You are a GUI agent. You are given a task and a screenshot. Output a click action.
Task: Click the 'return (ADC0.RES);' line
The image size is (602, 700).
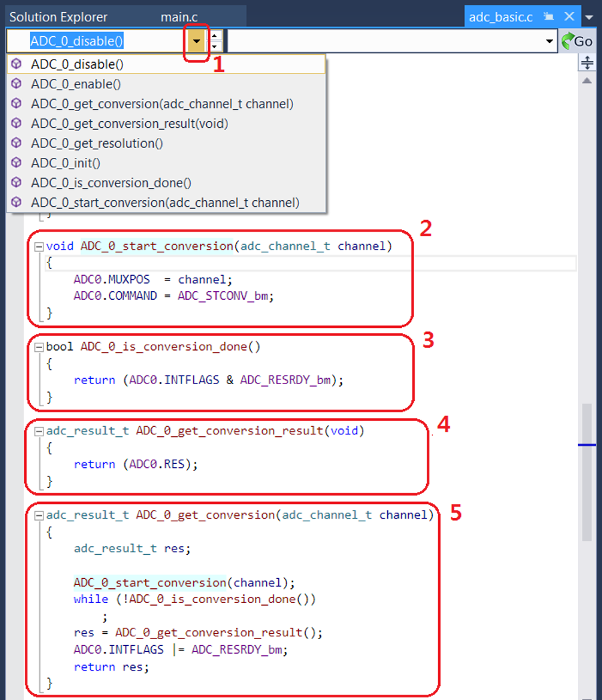tap(136, 464)
